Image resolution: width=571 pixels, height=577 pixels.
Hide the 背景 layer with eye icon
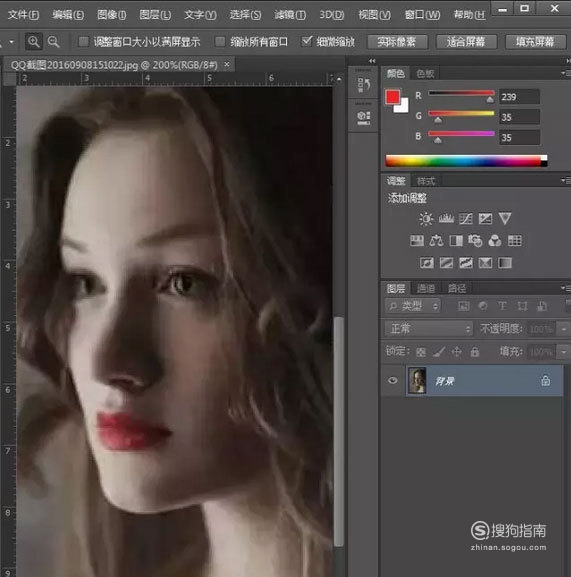pyautogui.click(x=393, y=380)
